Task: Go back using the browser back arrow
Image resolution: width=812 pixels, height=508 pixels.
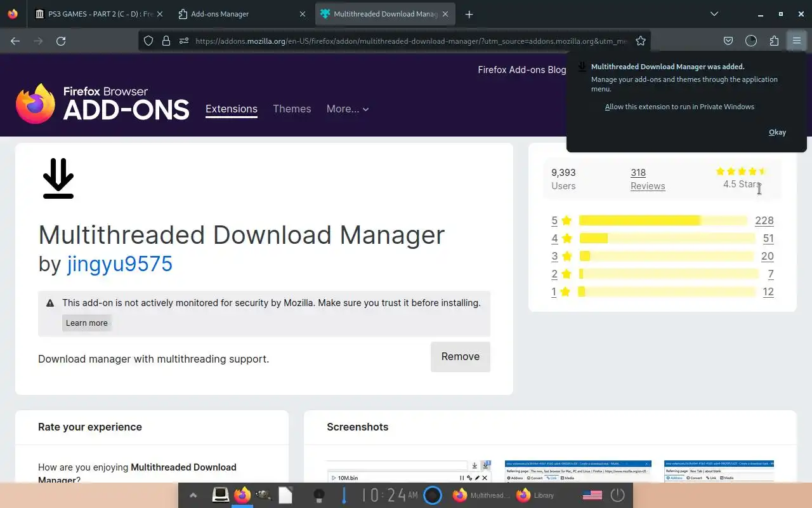Action: [x=15, y=41]
